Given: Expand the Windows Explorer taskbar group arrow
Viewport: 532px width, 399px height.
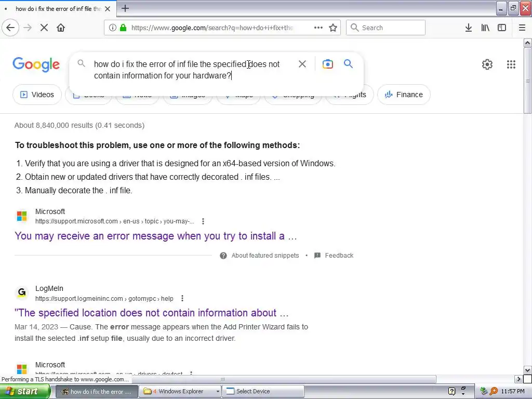Looking at the screenshot, I should tap(218, 392).
